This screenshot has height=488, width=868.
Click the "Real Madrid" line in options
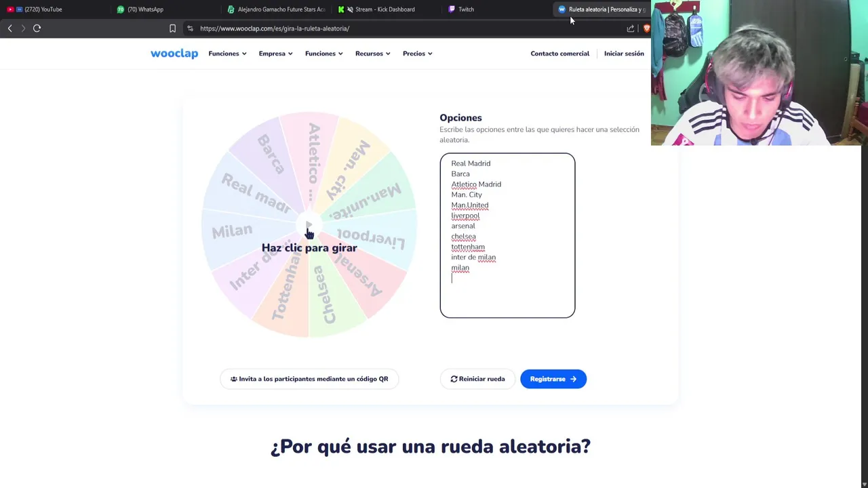pyautogui.click(x=471, y=163)
